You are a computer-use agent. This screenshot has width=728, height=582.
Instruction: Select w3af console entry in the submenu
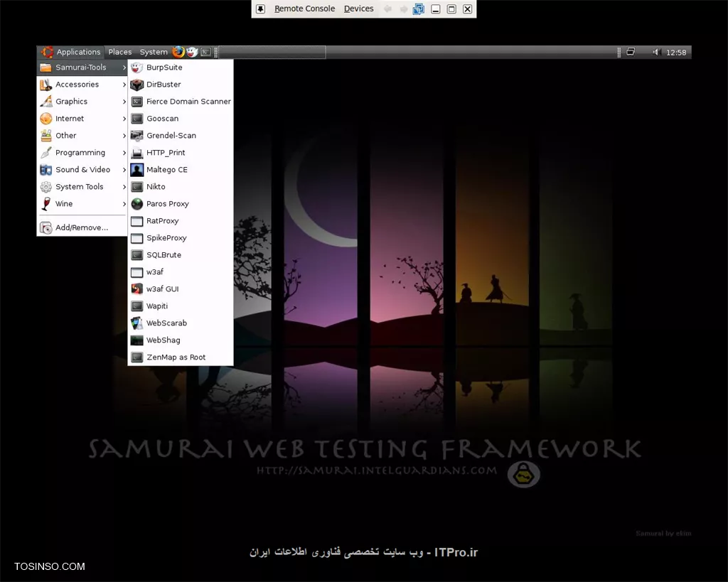pyautogui.click(x=181, y=272)
